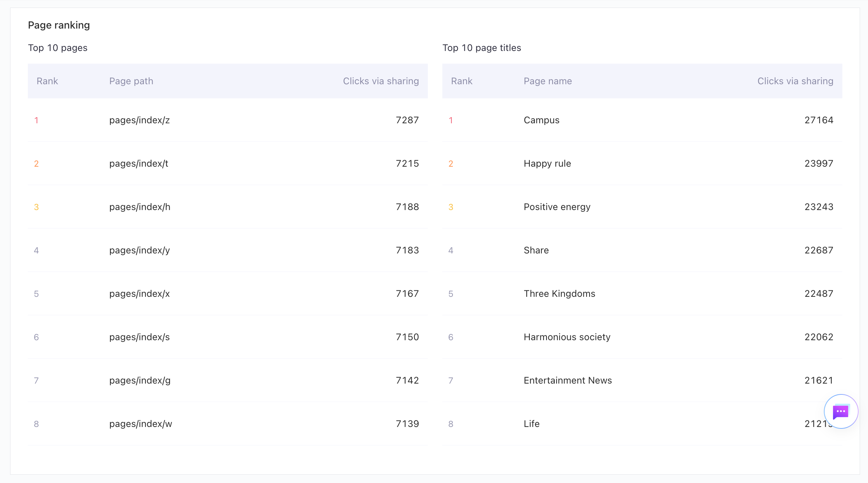Click the Entertainment News page title
Viewport: 868px width, 483px height.
pos(568,380)
